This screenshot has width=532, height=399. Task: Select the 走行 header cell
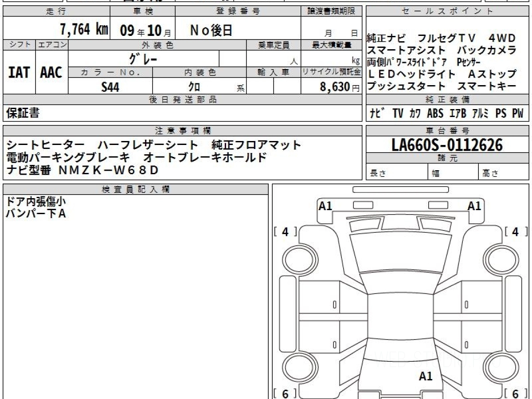coord(57,12)
